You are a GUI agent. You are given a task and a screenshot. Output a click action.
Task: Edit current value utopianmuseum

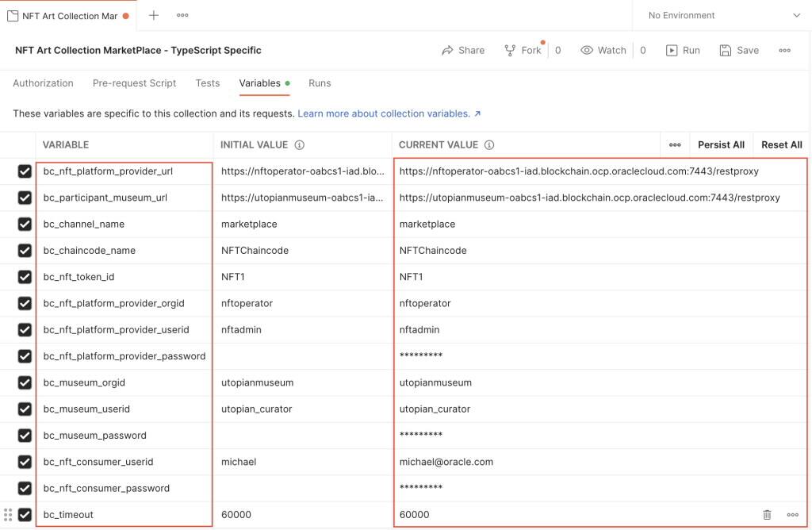tap(600, 382)
